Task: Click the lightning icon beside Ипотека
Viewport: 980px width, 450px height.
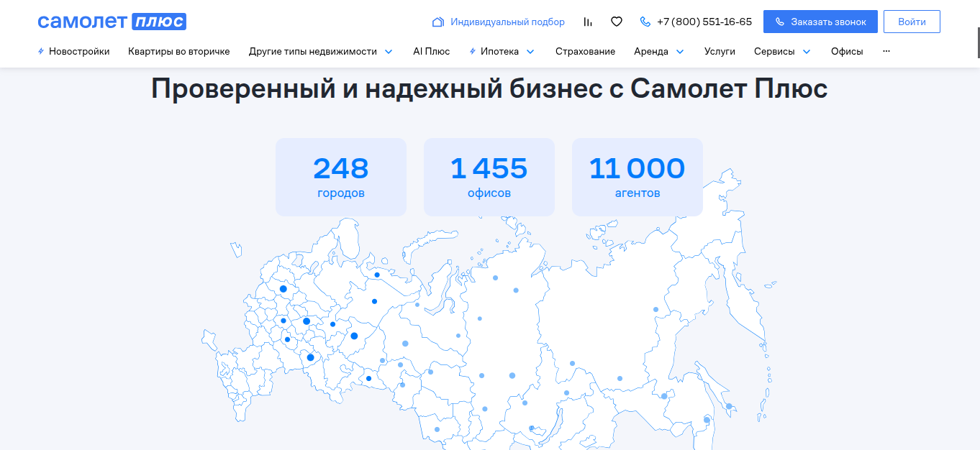Action: tap(473, 51)
